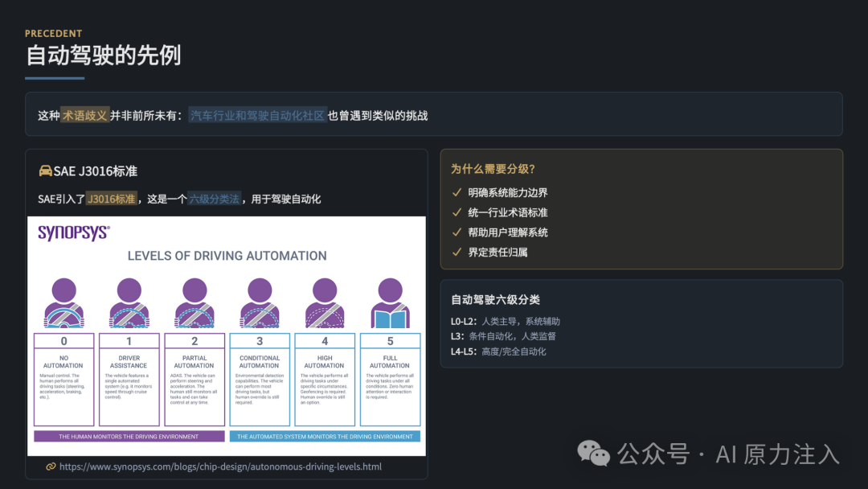Click the 界定责任归属 list item text

pyautogui.click(x=497, y=252)
